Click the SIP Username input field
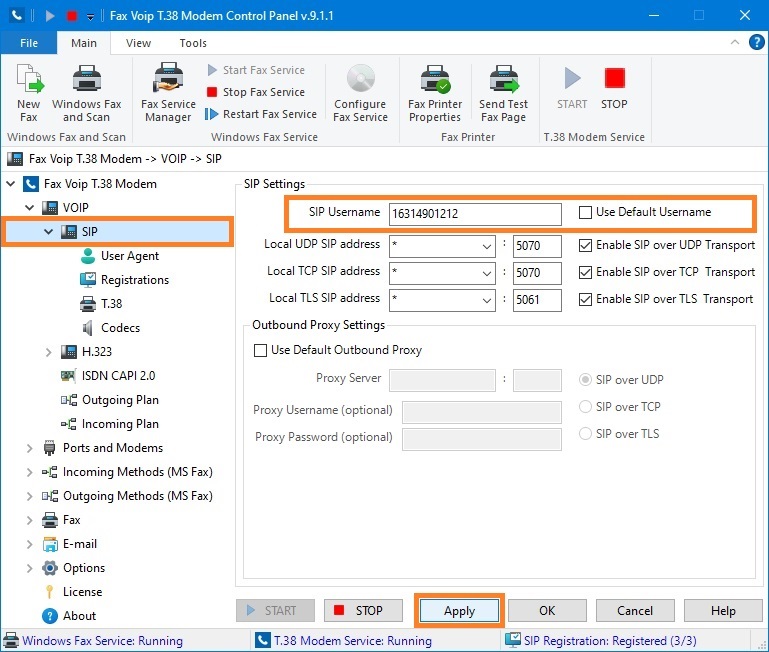 coord(475,214)
